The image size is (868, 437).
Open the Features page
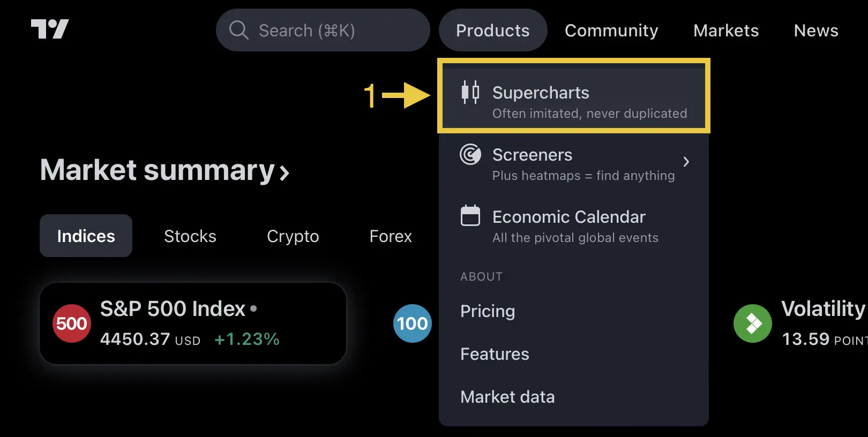pyautogui.click(x=495, y=353)
